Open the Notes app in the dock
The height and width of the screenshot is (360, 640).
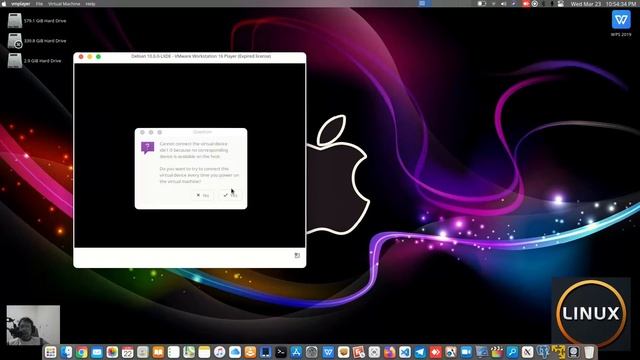click(204, 352)
